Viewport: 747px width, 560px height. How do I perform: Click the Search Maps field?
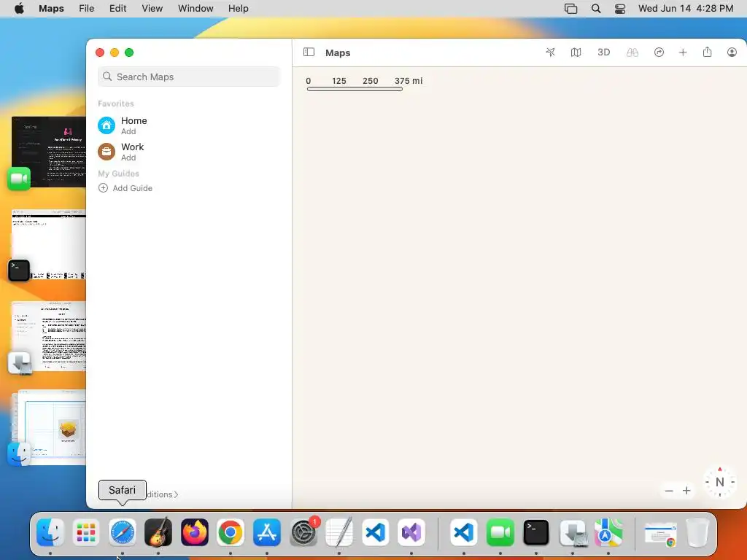[189, 77]
